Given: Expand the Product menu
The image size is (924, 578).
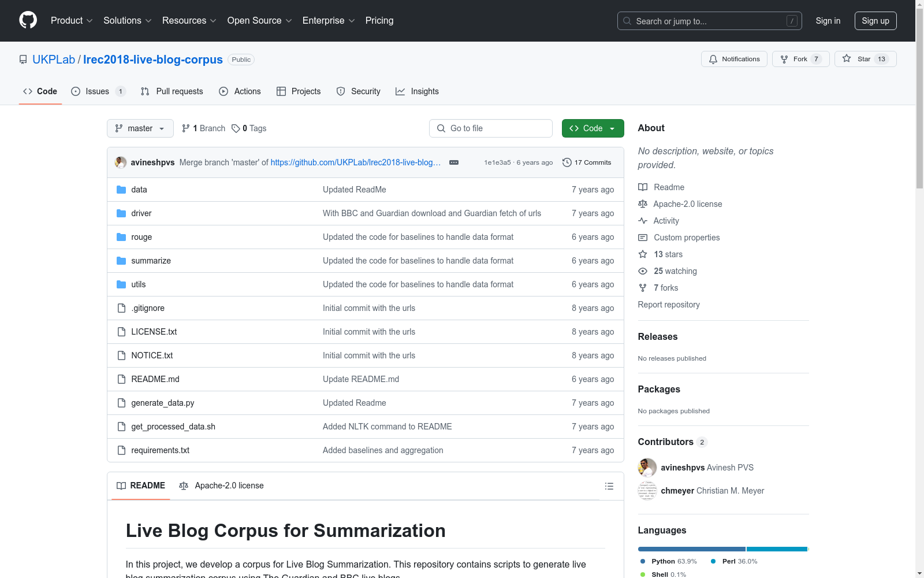Looking at the screenshot, I should [72, 21].
